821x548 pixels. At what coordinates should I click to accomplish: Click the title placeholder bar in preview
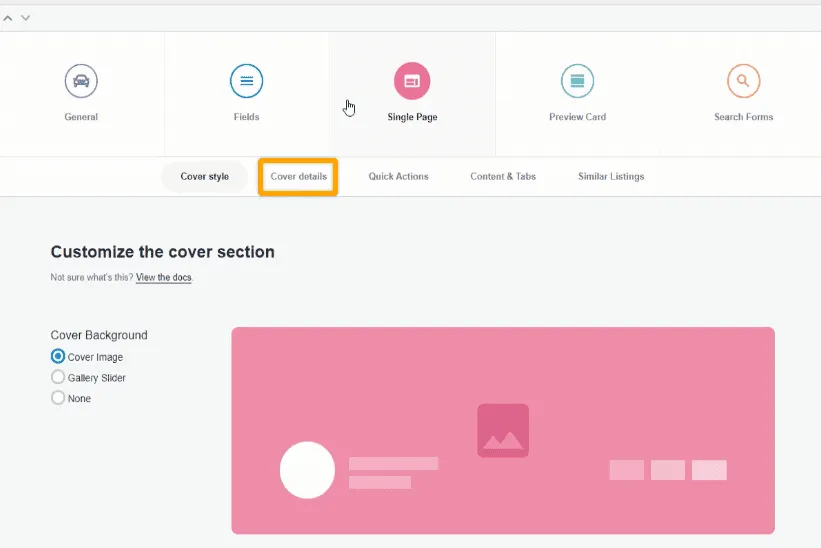(393, 463)
